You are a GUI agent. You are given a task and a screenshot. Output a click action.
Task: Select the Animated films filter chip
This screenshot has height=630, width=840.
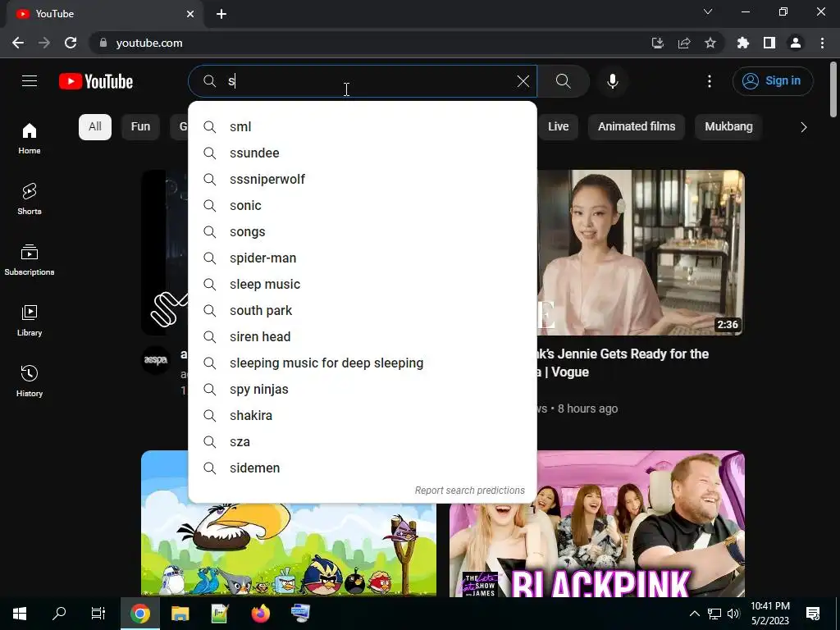pyautogui.click(x=637, y=126)
